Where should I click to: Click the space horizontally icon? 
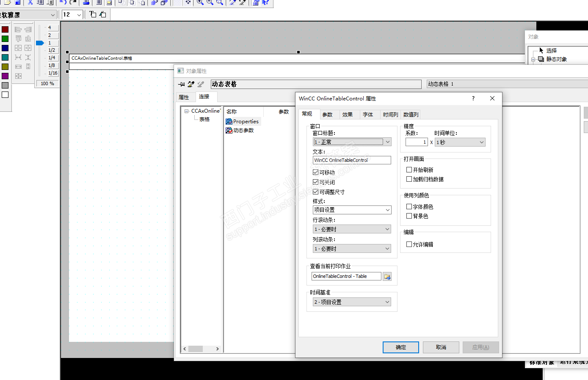(18, 57)
